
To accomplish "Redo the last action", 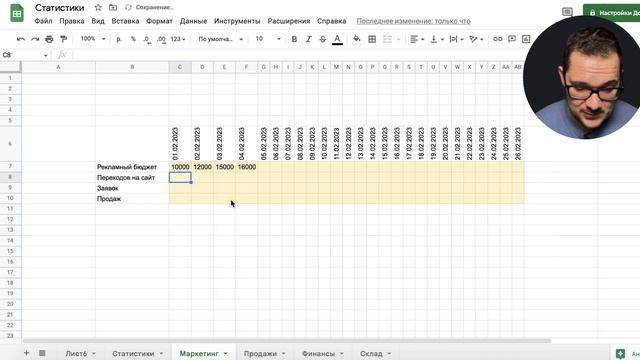I will [35, 39].
